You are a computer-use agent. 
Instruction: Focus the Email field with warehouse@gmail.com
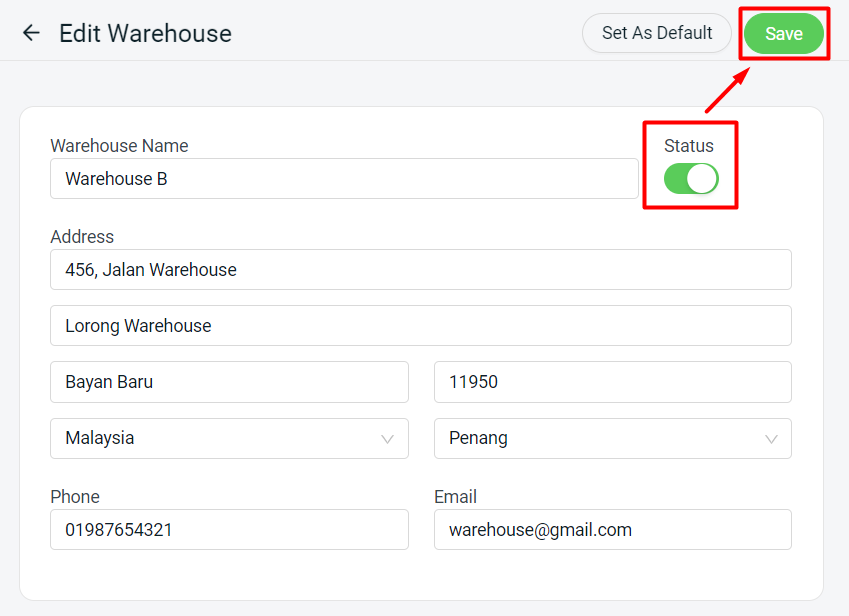pos(612,530)
